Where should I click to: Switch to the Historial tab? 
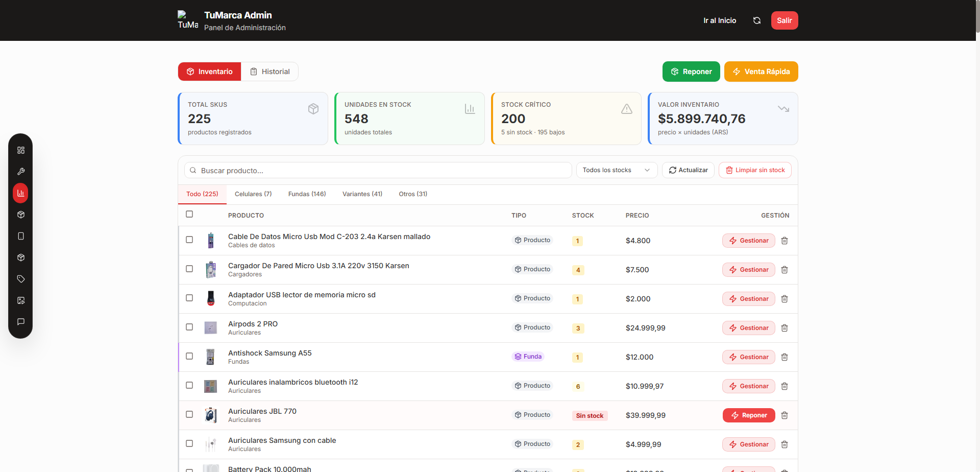click(269, 72)
